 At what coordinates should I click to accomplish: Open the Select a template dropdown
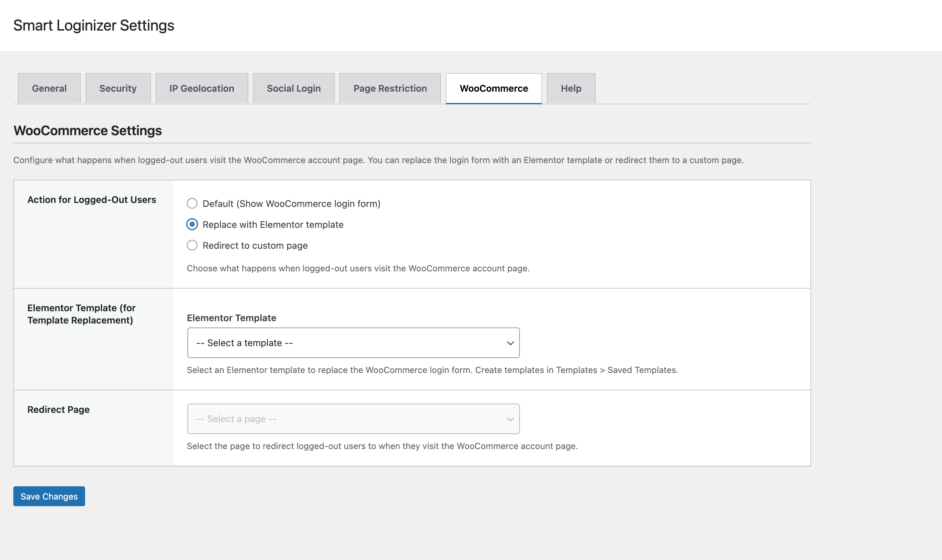(x=353, y=343)
